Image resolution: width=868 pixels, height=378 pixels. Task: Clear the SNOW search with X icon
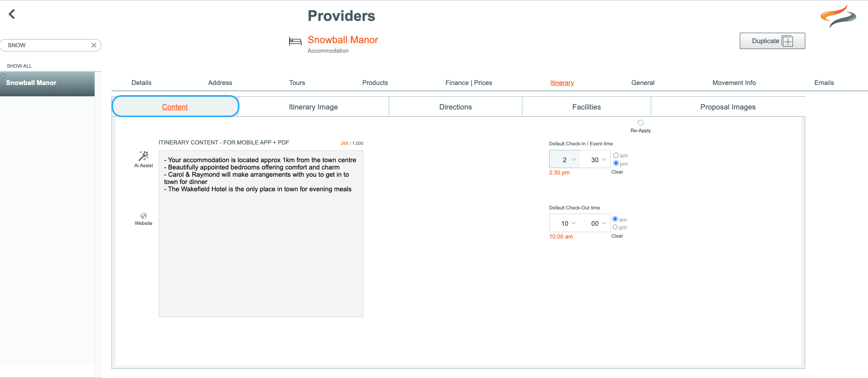[94, 45]
